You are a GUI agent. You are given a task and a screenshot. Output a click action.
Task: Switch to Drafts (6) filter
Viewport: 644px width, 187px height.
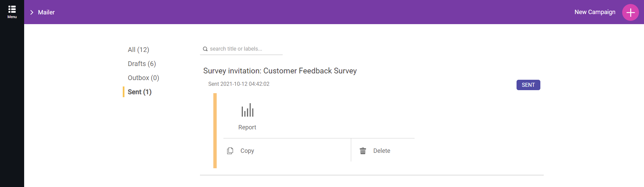(142, 64)
